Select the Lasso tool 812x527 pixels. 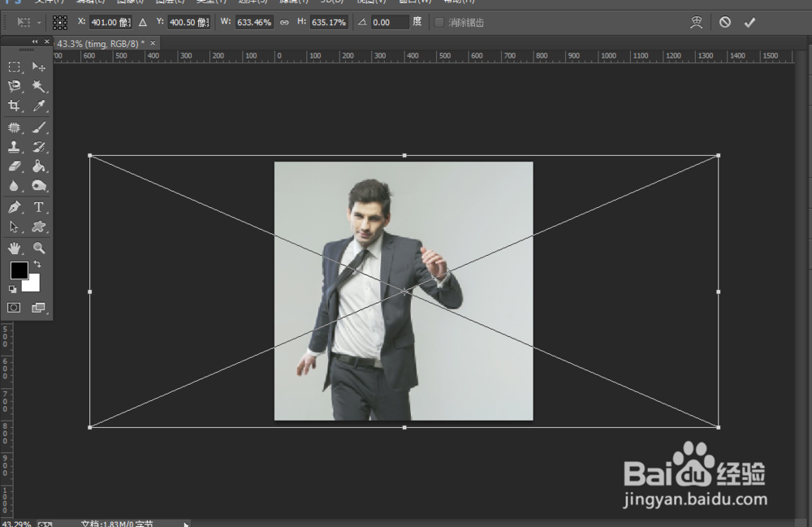(14, 86)
